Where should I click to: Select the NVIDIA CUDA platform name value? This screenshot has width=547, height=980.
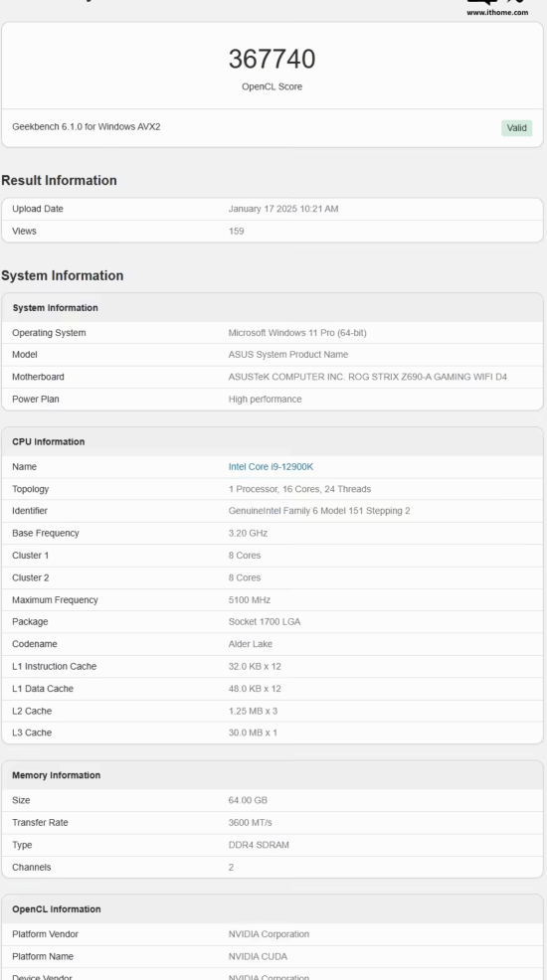tap(260, 956)
